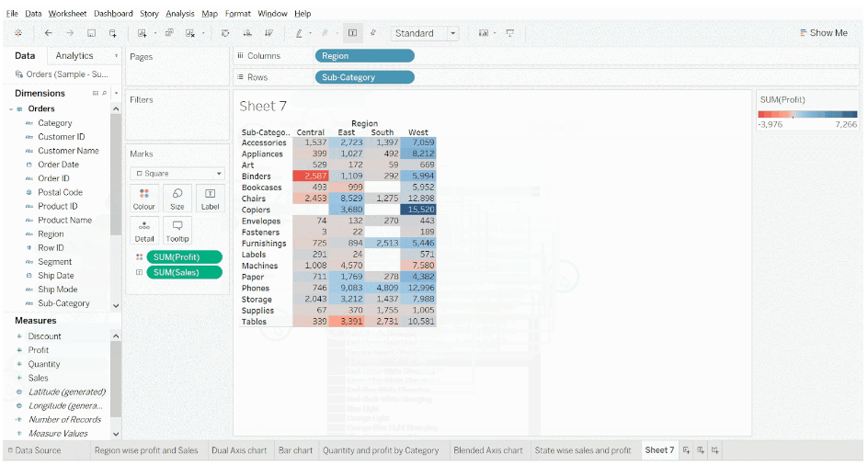Click the Undo back arrow in toolbar
This screenshot has height=466, width=868.
pos(48,33)
